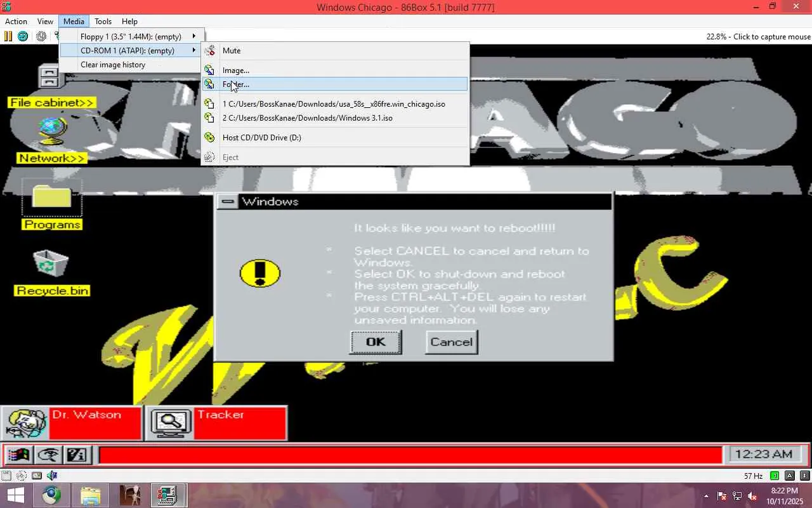
Task: Click the eye Find button in Chicago taskbar
Action: pos(48,455)
